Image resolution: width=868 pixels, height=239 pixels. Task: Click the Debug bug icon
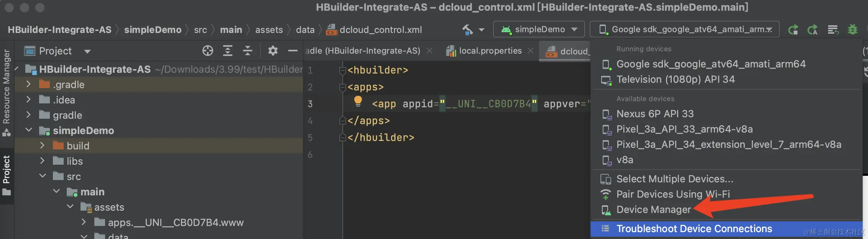pyautogui.click(x=852, y=29)
